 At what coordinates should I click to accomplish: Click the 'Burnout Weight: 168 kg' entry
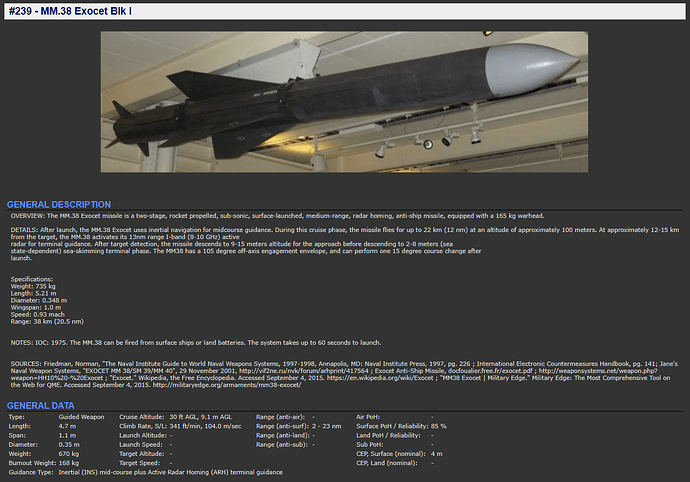pyautogui.click(x=44, y=463)
